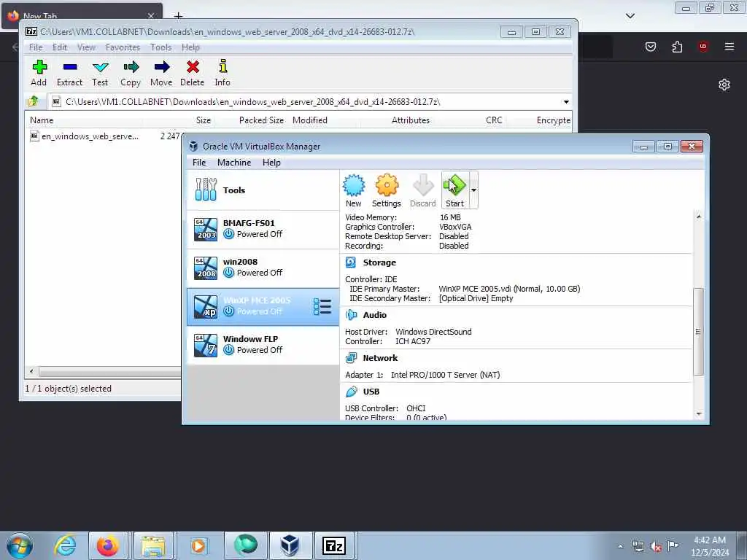Click the USB section icon
Screen dimensions: 747x560
[351, 392]
